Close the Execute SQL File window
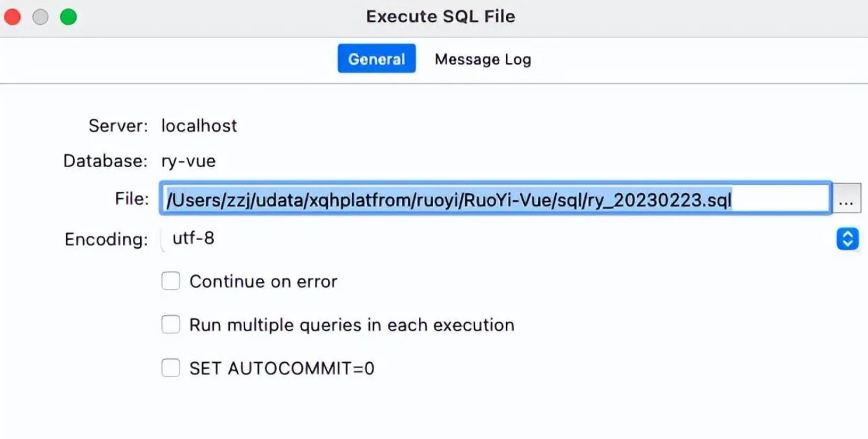The image size is (868, 439). tap(12, 17)
